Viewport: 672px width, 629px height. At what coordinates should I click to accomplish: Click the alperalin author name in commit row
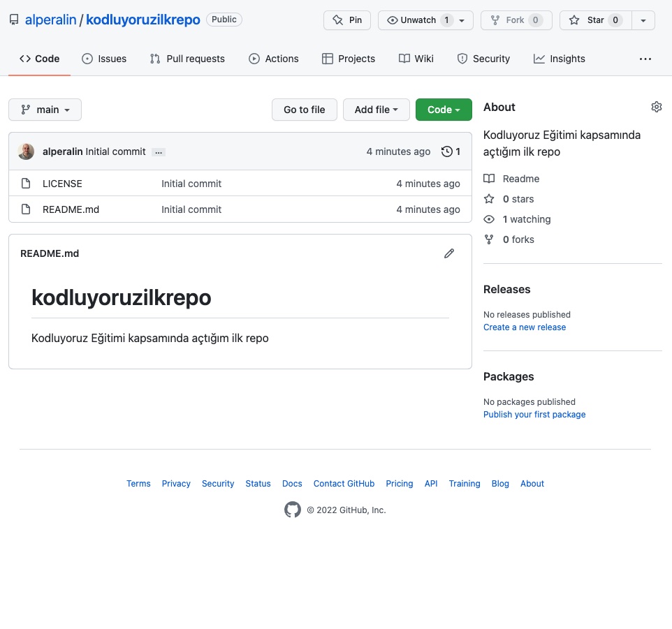click(x=63, y=151)
